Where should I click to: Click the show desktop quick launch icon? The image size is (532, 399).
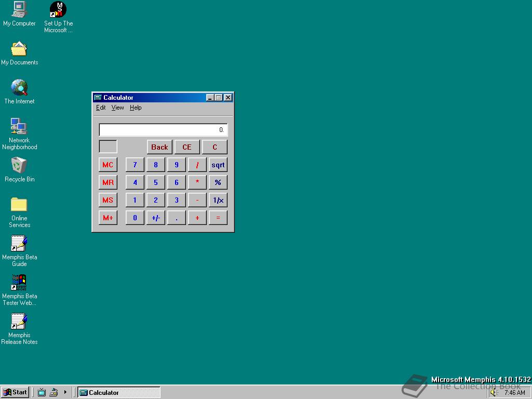54,393
